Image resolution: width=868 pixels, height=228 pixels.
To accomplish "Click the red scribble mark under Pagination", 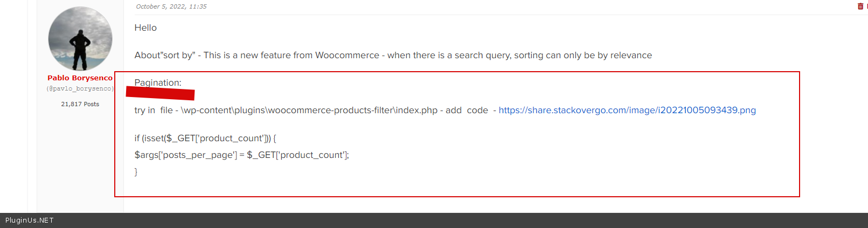I will (160, 93).
